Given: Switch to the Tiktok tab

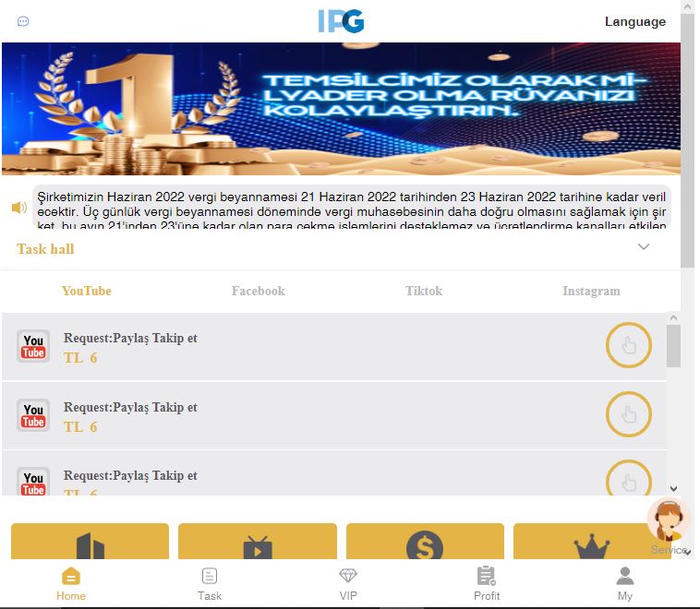Looking at the screenshot, I should (x=424, y=291).
